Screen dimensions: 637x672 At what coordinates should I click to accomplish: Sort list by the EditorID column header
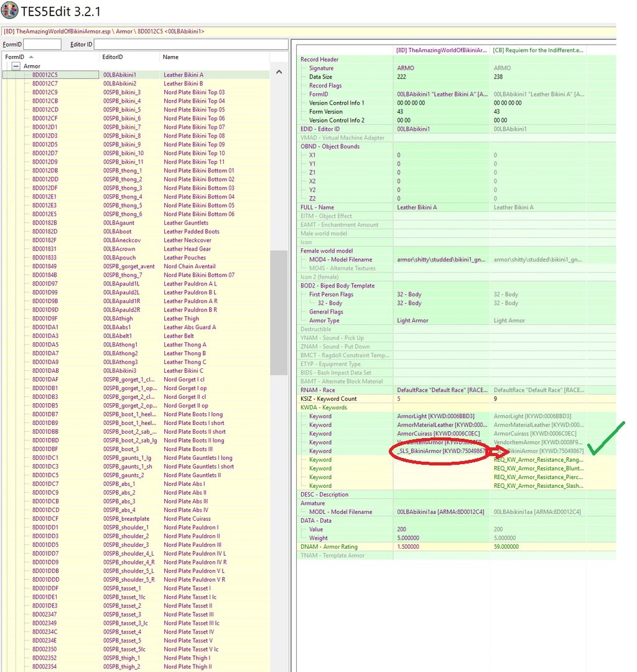pyautogui.click(x=129, y=57)
